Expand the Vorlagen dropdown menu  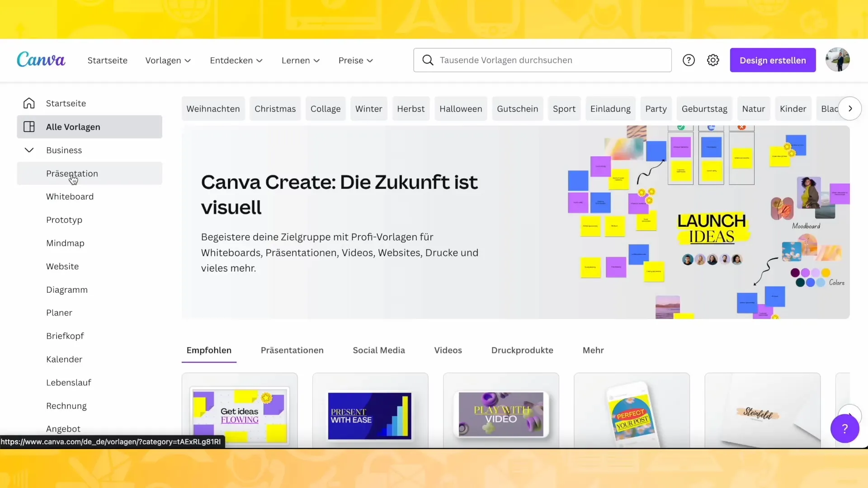[x=168, y=61]
